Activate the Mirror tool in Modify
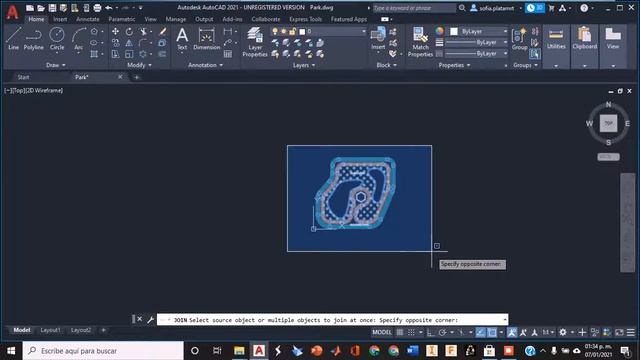This screenshot has height=360, width=640. pyautogui.click(x=129, y=42)
